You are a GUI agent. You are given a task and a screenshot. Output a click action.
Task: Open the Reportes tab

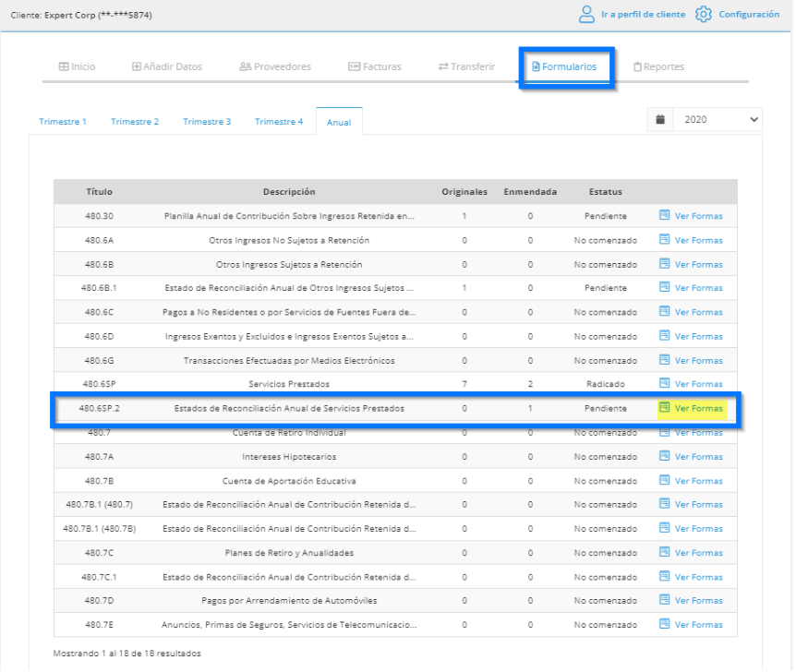point(660,66)
